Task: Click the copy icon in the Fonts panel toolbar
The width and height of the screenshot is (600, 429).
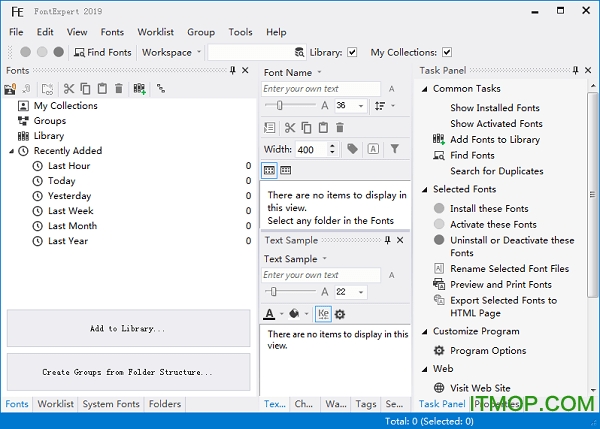Action: click(85, 89)
